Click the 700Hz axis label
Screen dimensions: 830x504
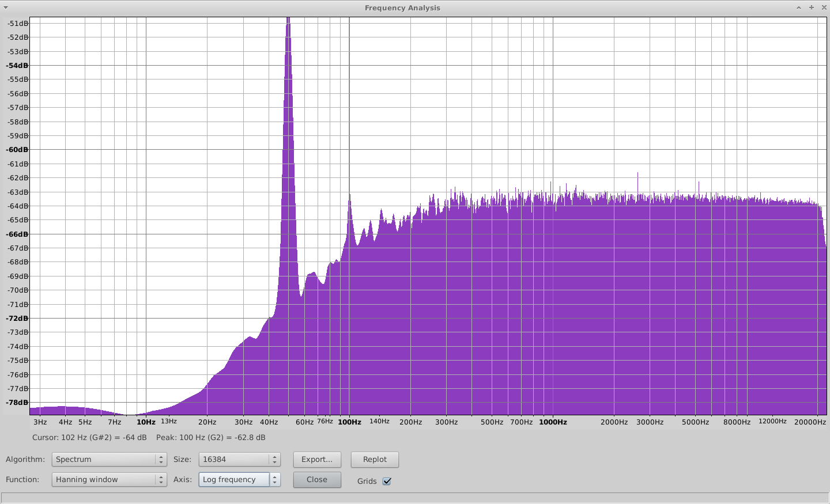(521, 422)
